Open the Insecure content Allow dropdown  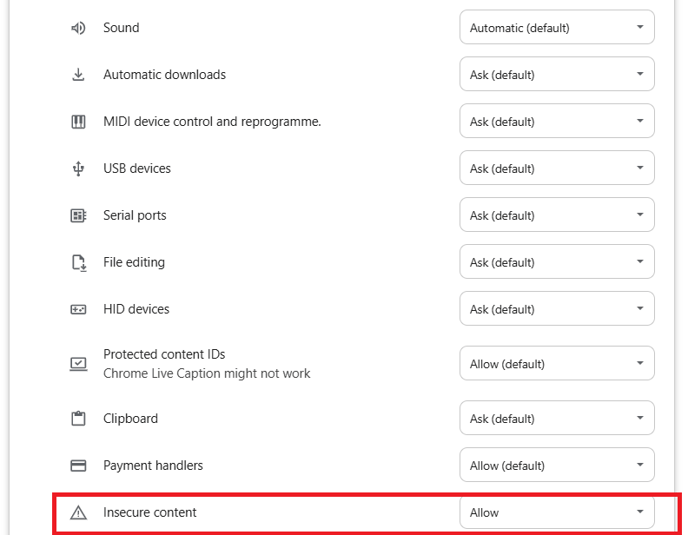coord(557,512)
